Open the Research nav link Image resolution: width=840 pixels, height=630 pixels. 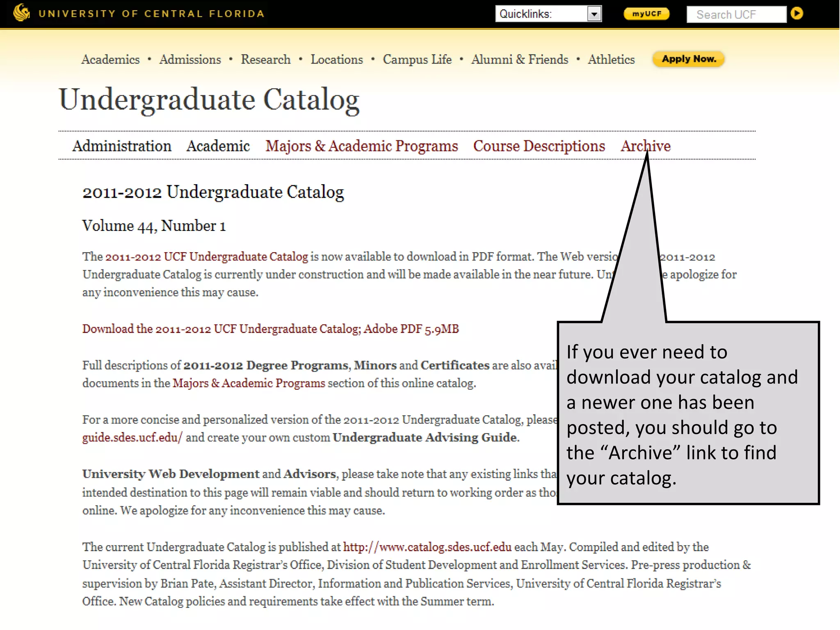265,59
